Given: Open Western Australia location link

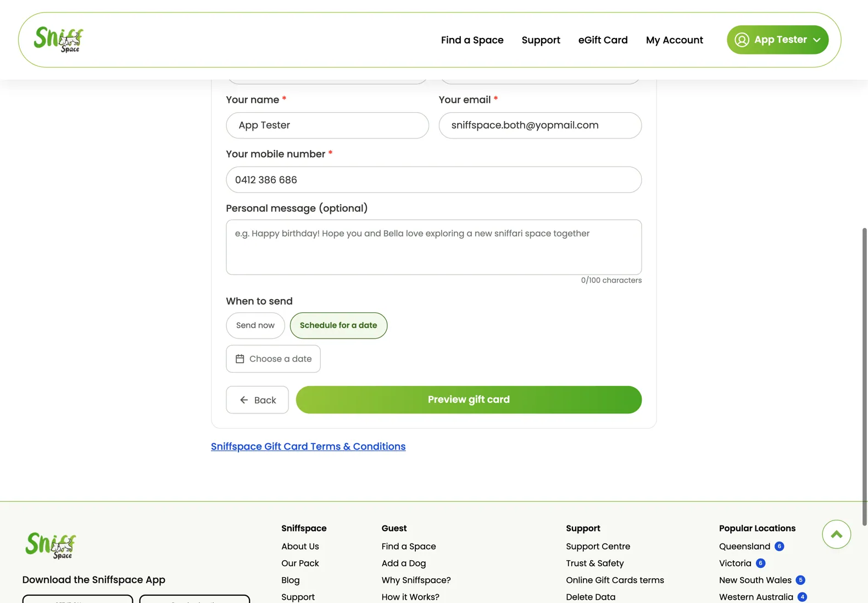Looking at the screenshot, I should (756, 597).
